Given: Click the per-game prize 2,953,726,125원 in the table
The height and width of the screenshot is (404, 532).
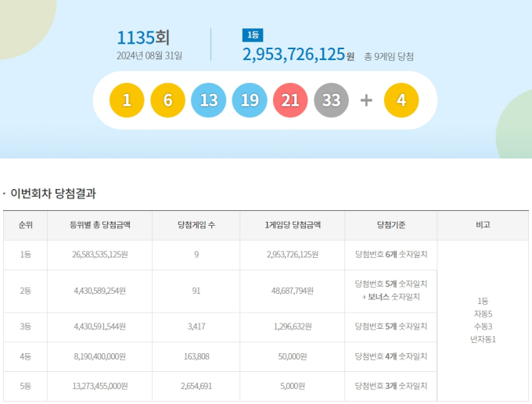Looking at the screenshot, I should point(293,255).
